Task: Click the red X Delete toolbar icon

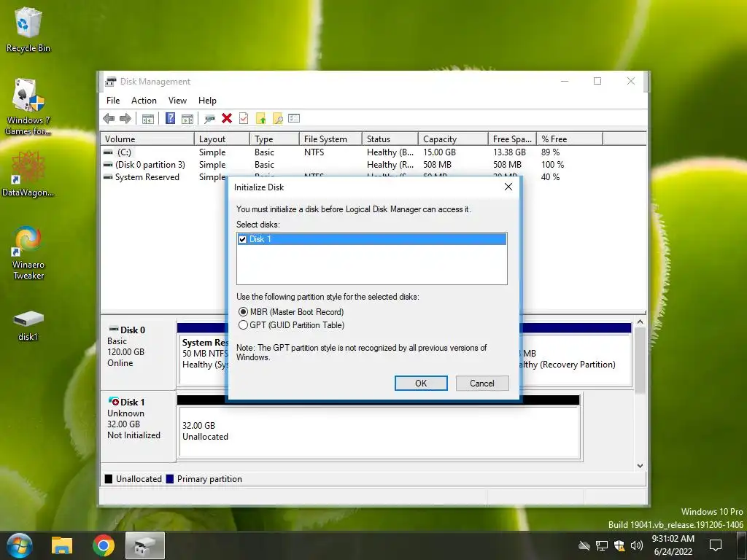Action: 227,118
